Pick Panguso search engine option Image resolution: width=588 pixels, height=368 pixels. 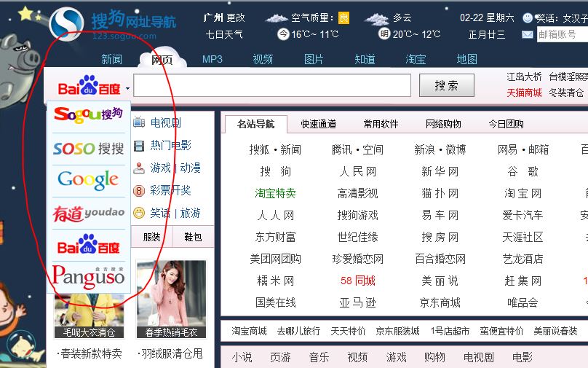(89, 277)
